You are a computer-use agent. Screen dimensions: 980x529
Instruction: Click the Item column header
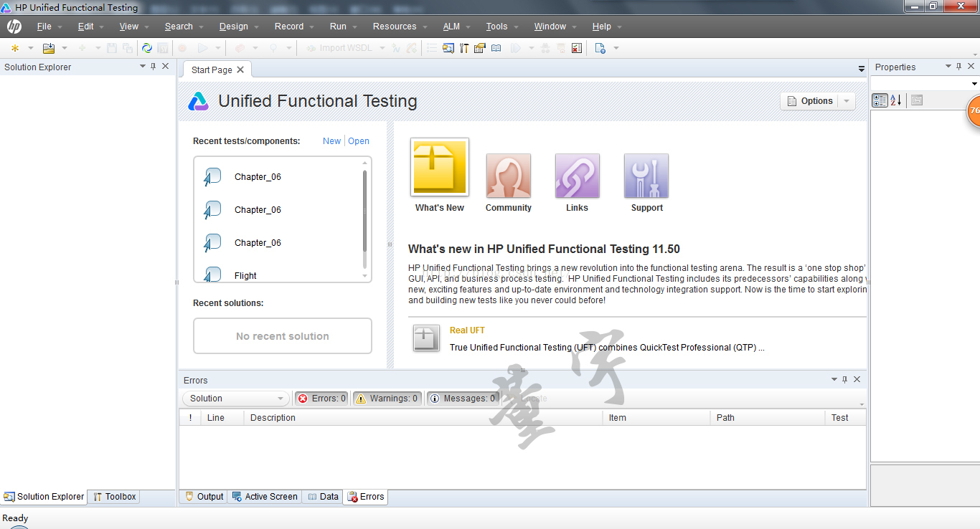click(656, 418)
